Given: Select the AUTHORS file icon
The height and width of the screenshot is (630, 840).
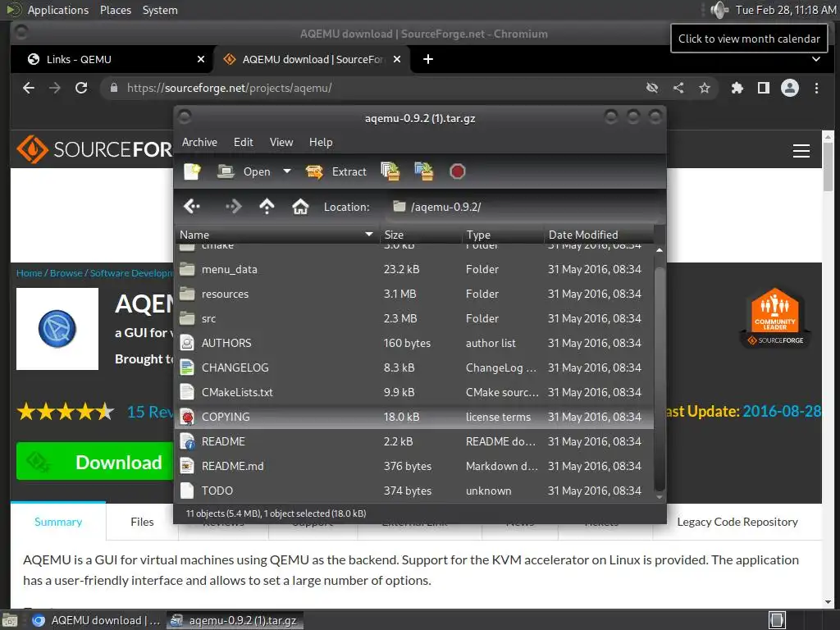Looking at the screenshot, I should coord(187,343).
